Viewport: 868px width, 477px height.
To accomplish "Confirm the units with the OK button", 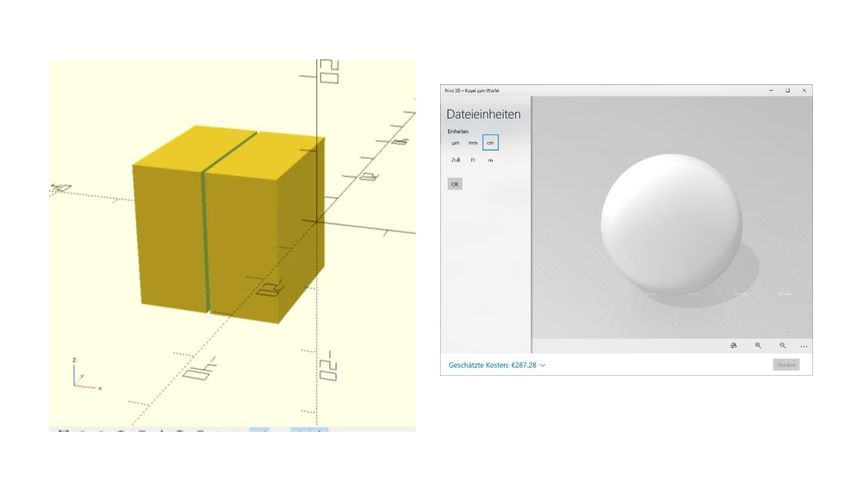I will tap(455, 184).
